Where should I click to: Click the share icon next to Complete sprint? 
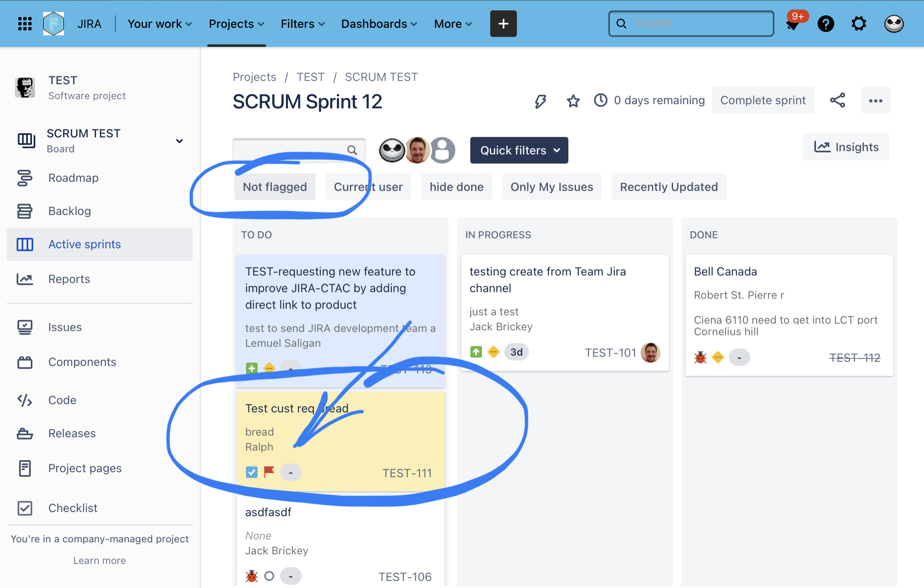click(838, 100)
